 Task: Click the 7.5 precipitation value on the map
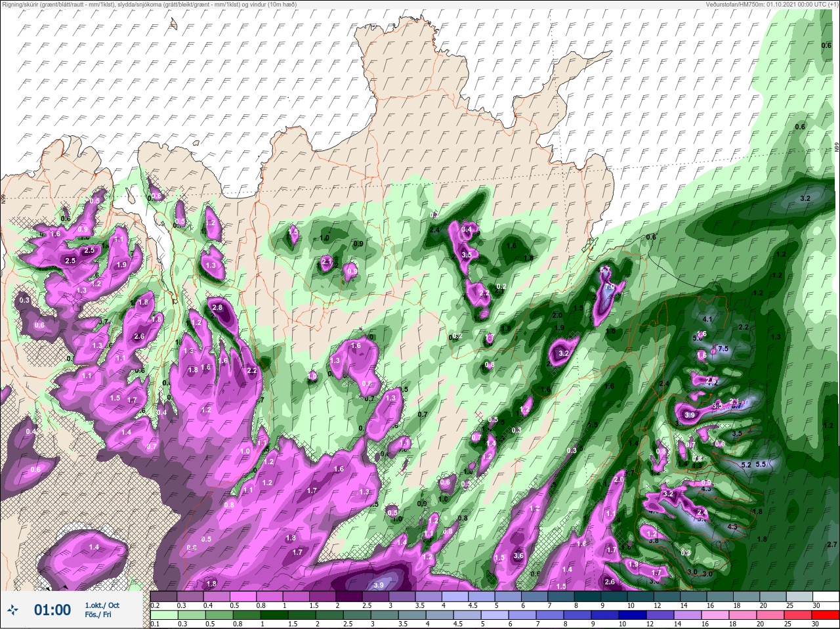click(723, 349)
